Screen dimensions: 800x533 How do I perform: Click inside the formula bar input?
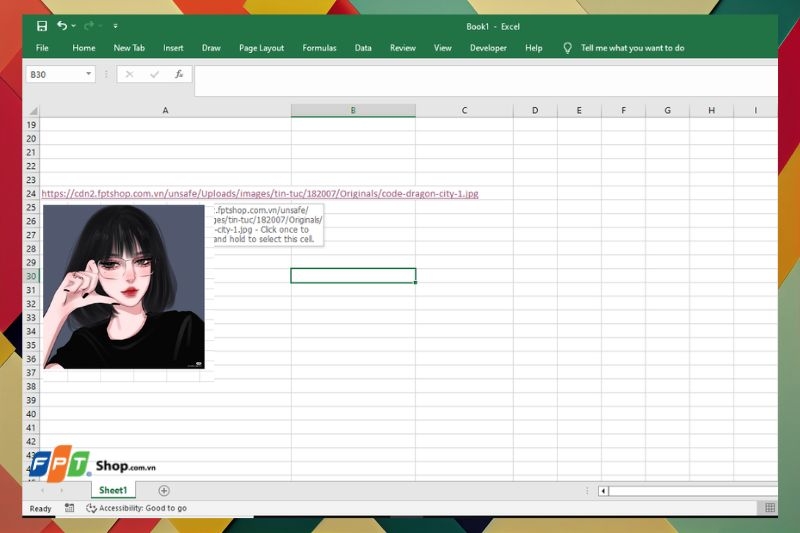pos(486,81)
